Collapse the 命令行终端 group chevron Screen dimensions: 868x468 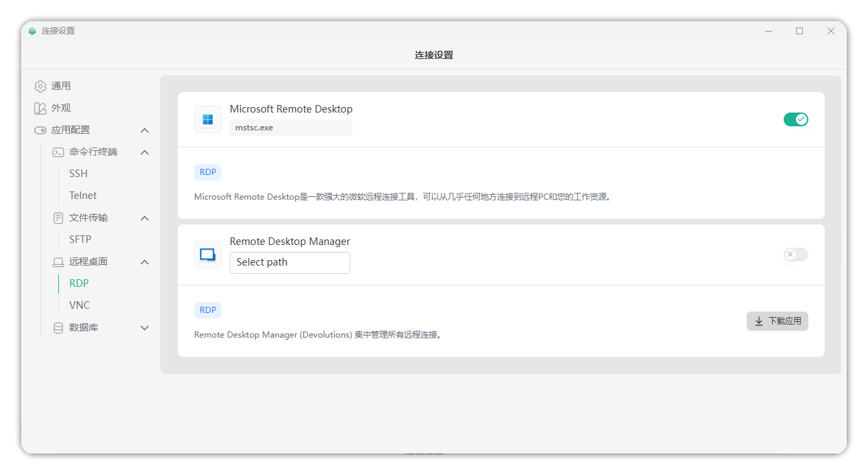tap(145, 152)
